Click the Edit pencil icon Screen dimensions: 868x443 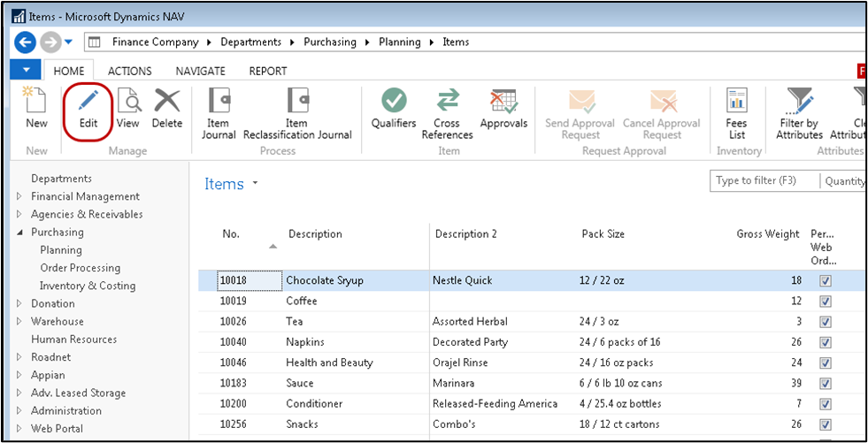coord(88,102)
